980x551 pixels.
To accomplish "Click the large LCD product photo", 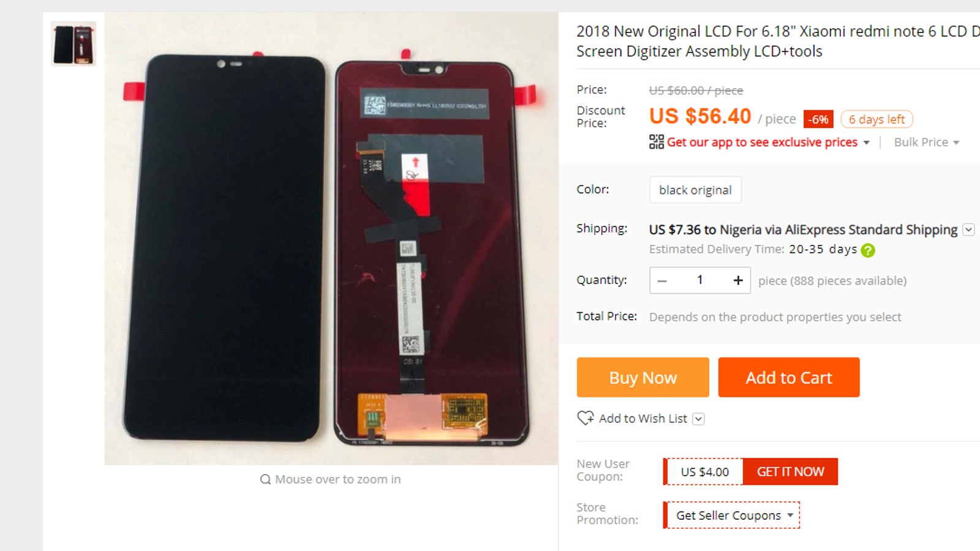I will click(331, 239).
